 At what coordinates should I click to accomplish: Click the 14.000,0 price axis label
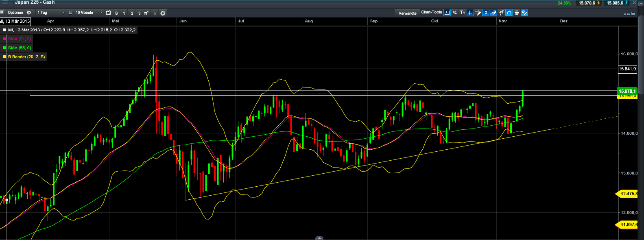(629, 133)
